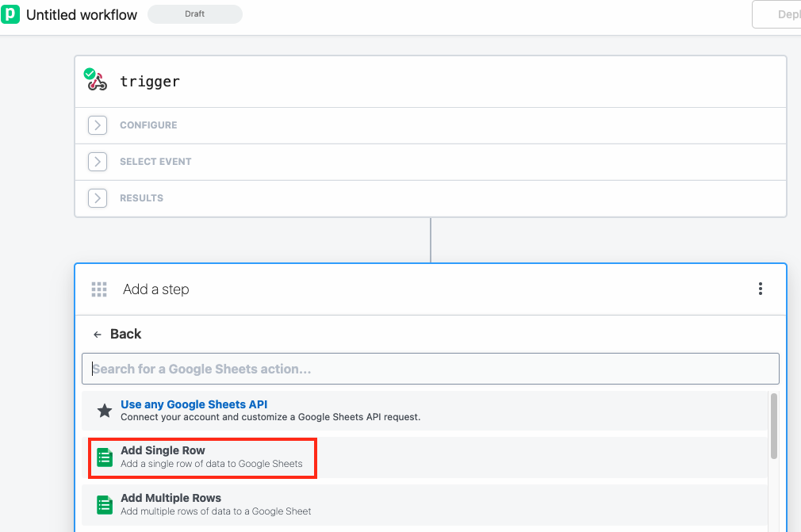Click the CONFIGURE label
801x532 pixels.
tap(148, 125)
